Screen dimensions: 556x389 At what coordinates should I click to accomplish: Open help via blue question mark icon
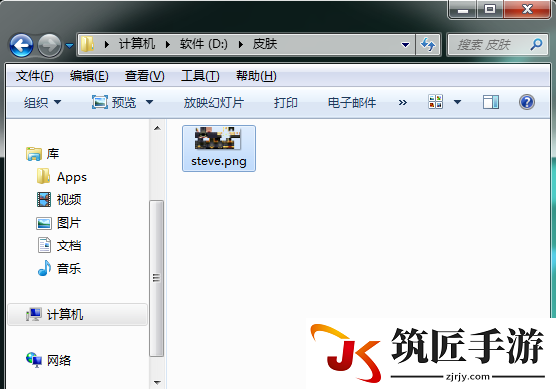click(527, 102)
